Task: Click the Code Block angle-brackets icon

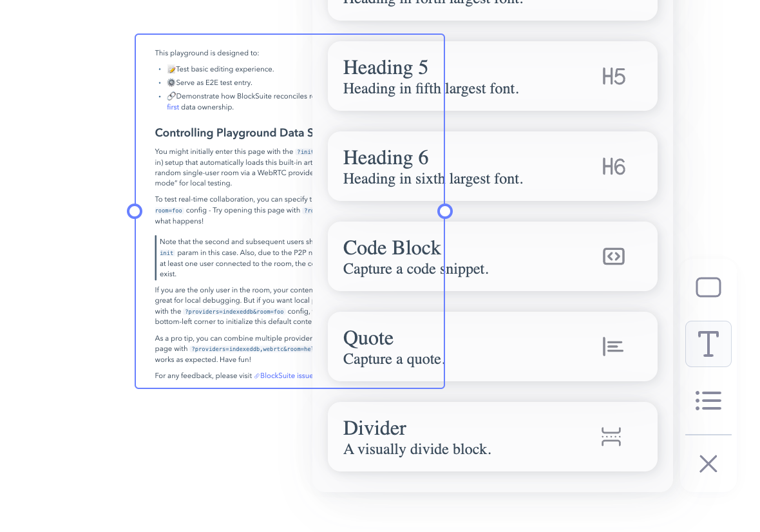Action: click(x=613, y=256)
